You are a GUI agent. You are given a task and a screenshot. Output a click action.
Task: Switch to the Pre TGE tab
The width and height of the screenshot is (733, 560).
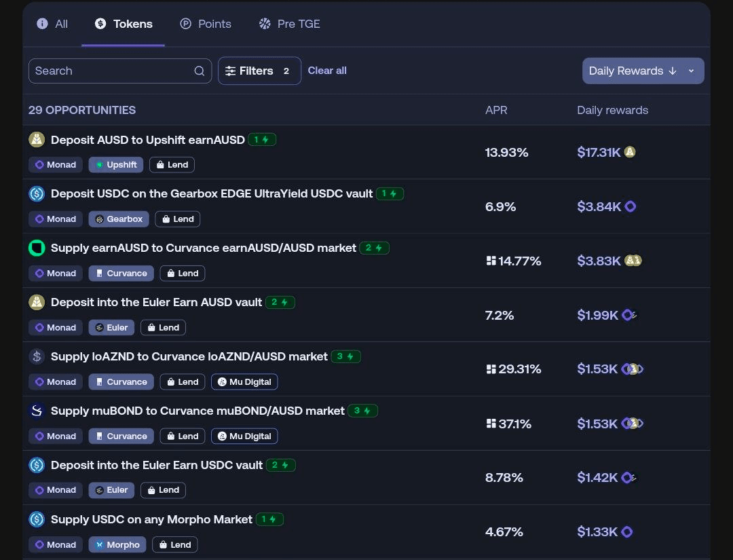click(x=289, y=24)
